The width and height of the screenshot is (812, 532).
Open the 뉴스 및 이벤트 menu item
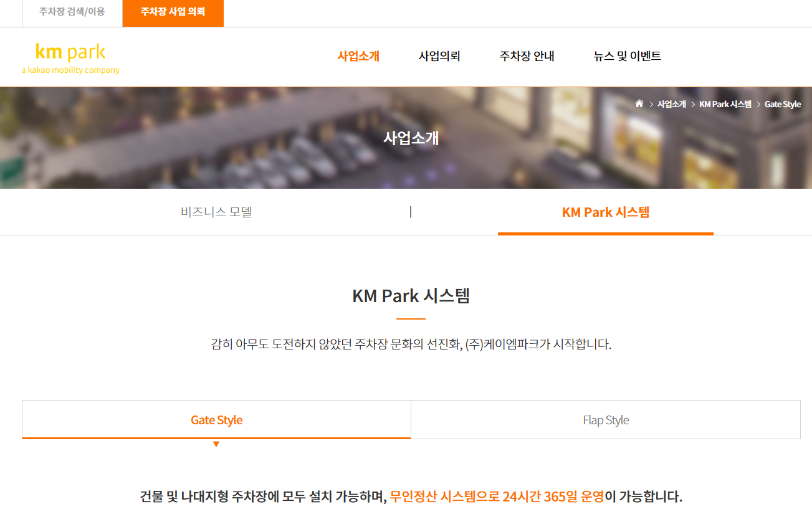627,56
